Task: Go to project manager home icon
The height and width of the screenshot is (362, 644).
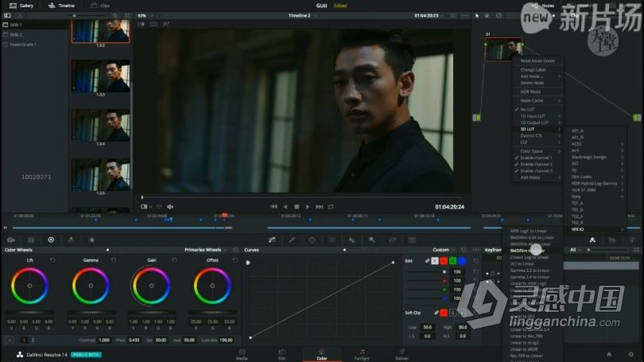Action: coord(609,354)
